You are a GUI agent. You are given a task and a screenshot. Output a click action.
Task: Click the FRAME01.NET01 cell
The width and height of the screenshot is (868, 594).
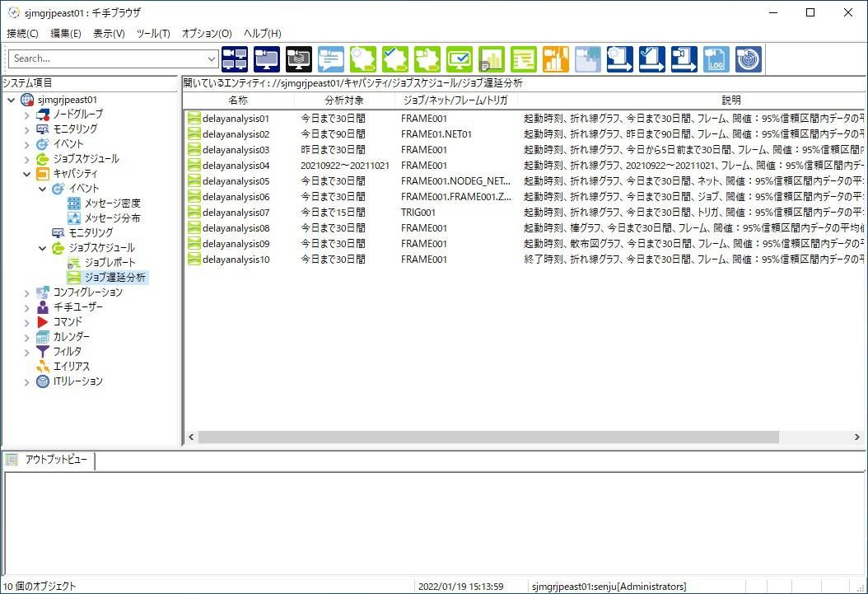click(436, 134)
